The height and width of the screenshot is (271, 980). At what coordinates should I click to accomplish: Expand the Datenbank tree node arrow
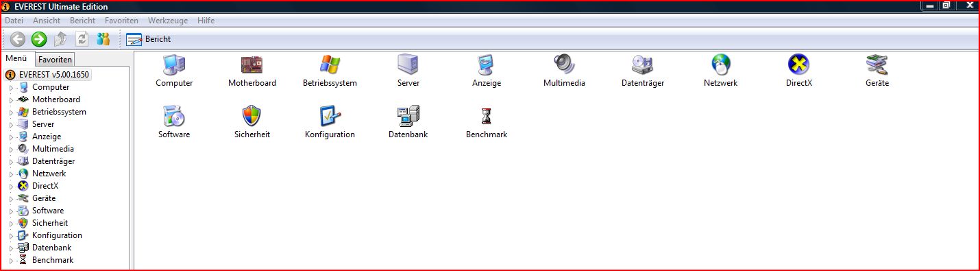click(11, 248)
